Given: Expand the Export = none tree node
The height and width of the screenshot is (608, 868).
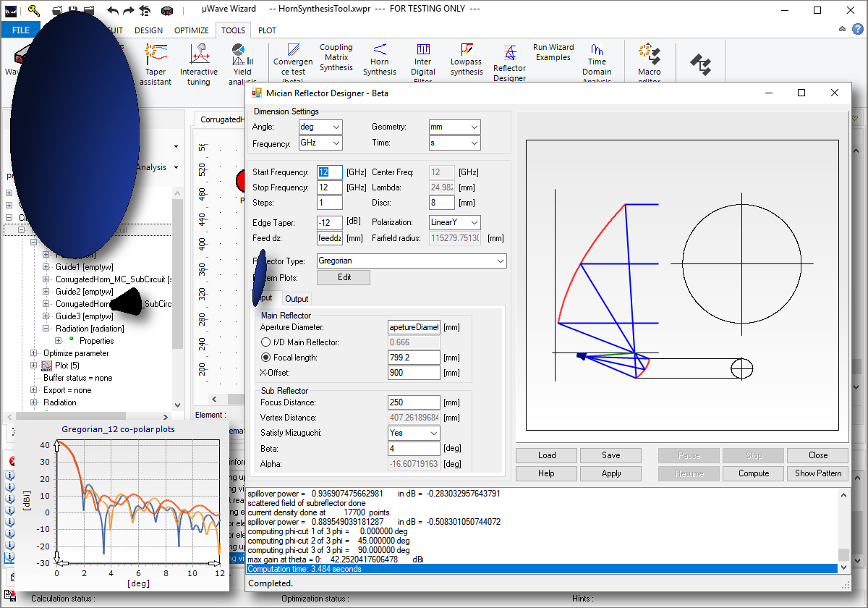Looking at the screenshot, I should (x=34, y=390).
